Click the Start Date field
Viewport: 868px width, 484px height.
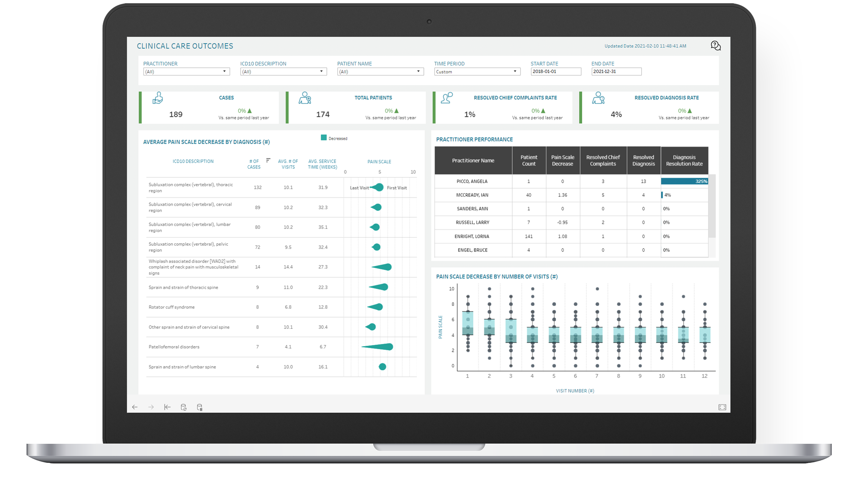[x=556, y=71]
